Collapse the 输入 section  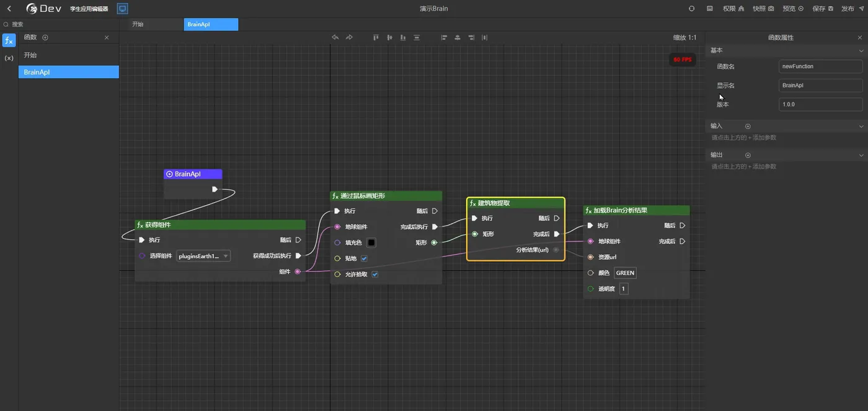coord(861,126)
